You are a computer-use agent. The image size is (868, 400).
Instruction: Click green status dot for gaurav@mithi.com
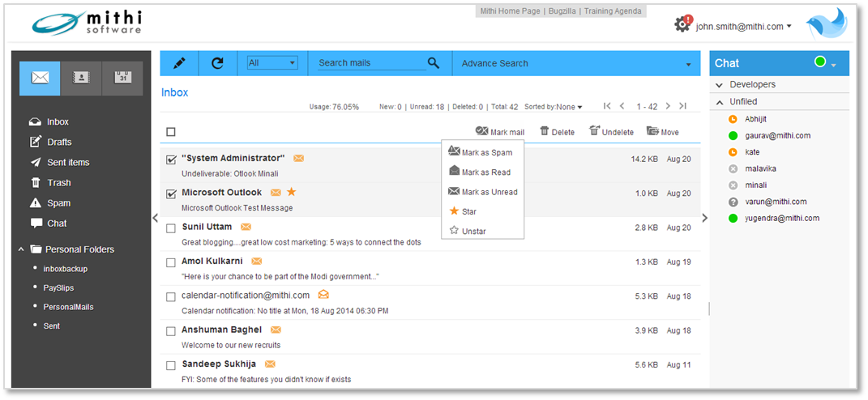click(x=733, y=135)
